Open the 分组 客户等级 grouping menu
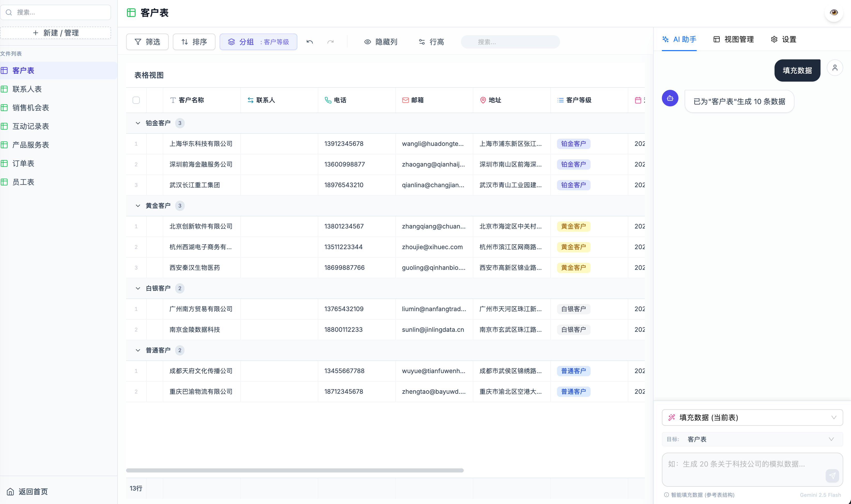851x504 pixels. [x=258, y=42]
